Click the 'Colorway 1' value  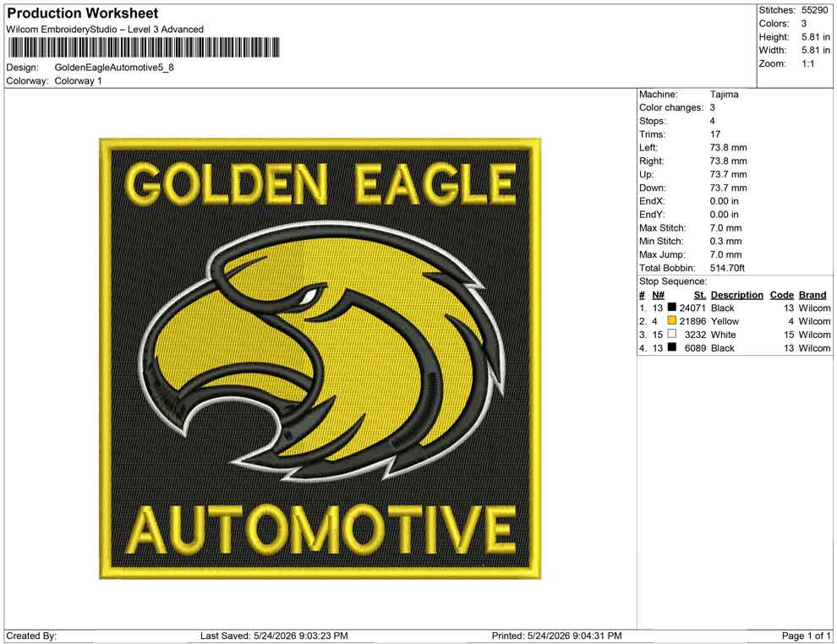[78, 81]
